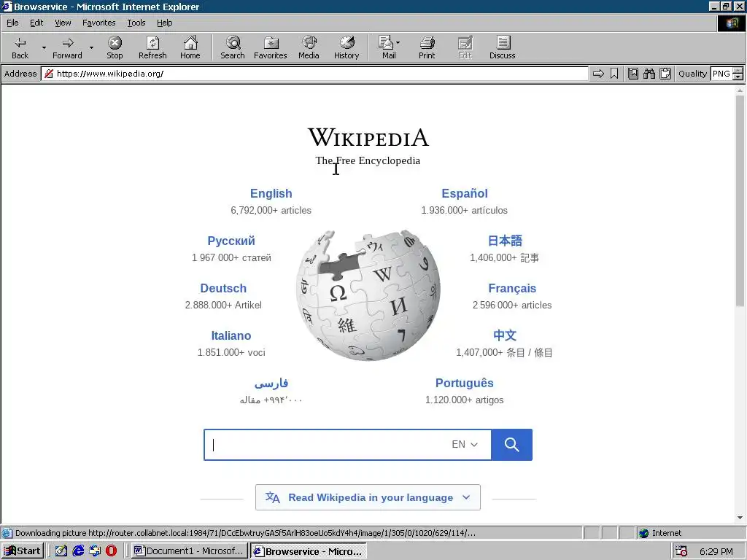Click the system tray scheduler icon
The height and width of the screenshot is (560, 747).
click(x=682, y=551)
